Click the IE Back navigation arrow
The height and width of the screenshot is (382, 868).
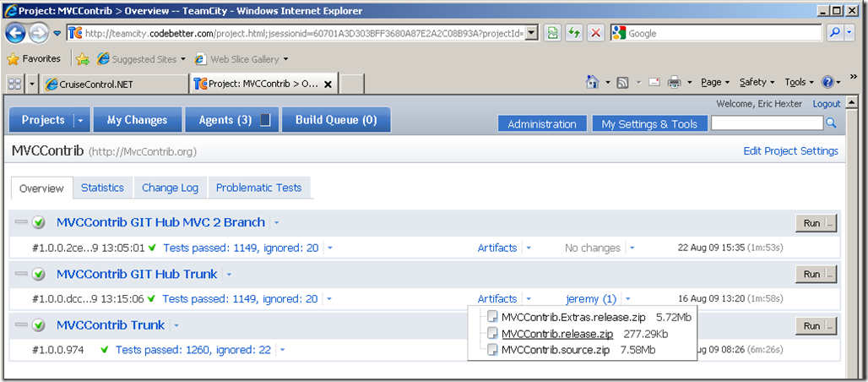[15, 33]
